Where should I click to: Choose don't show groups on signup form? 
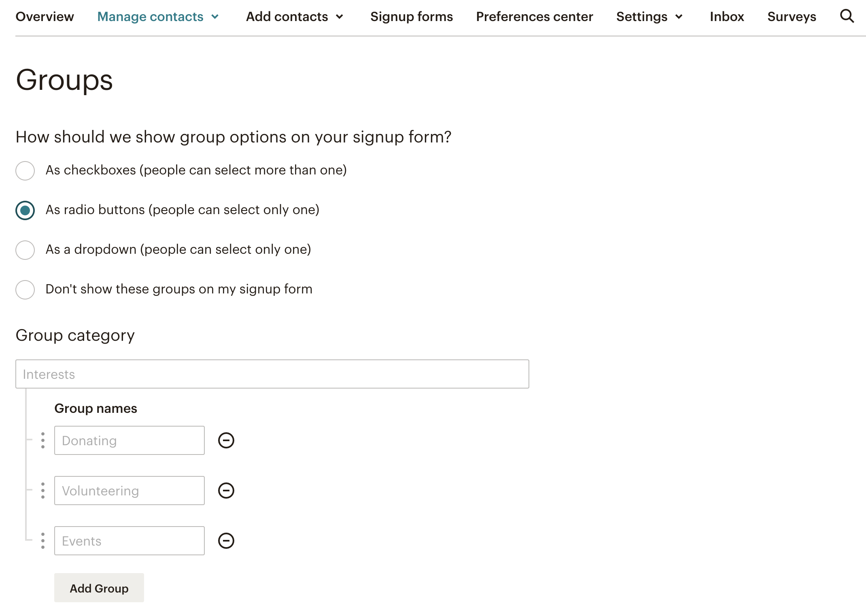(25, 289)
